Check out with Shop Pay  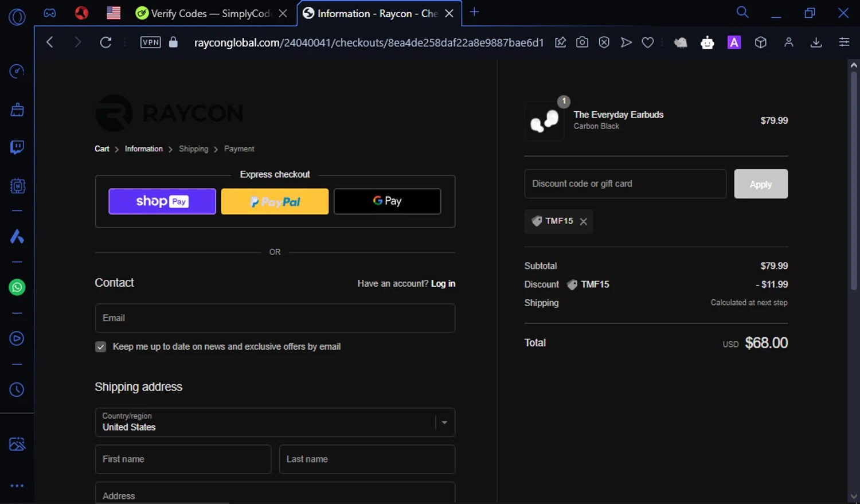pyautogui.click(x=162, y=201)
